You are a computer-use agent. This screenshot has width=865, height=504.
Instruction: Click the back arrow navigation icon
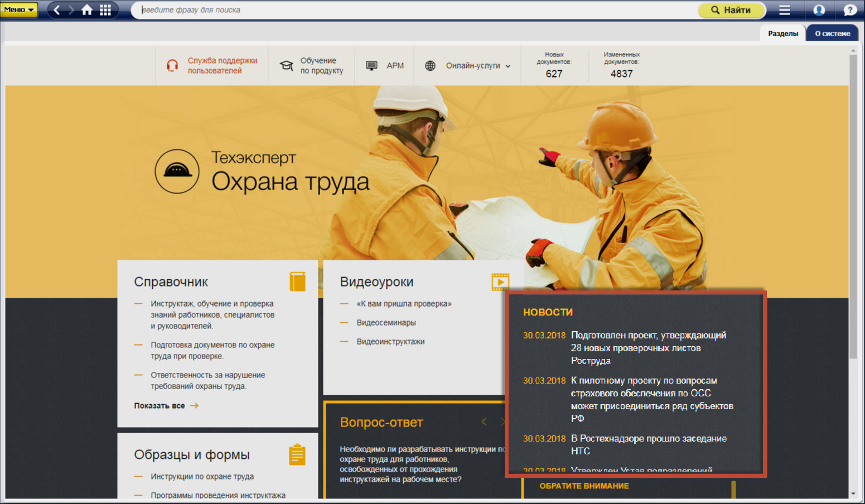point(57,10)
